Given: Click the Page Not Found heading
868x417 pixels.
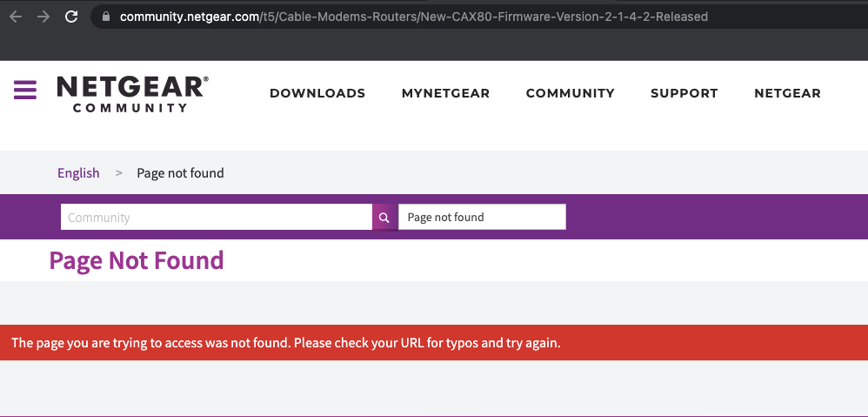Looking at the screenshot, I should tap(137, 260).
